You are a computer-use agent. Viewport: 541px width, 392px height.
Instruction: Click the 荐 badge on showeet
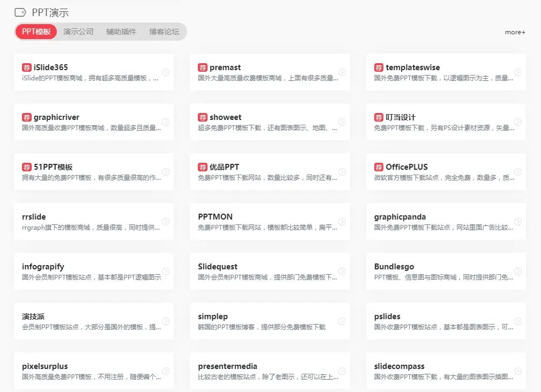pyautogui.click(x=203, y=117)
